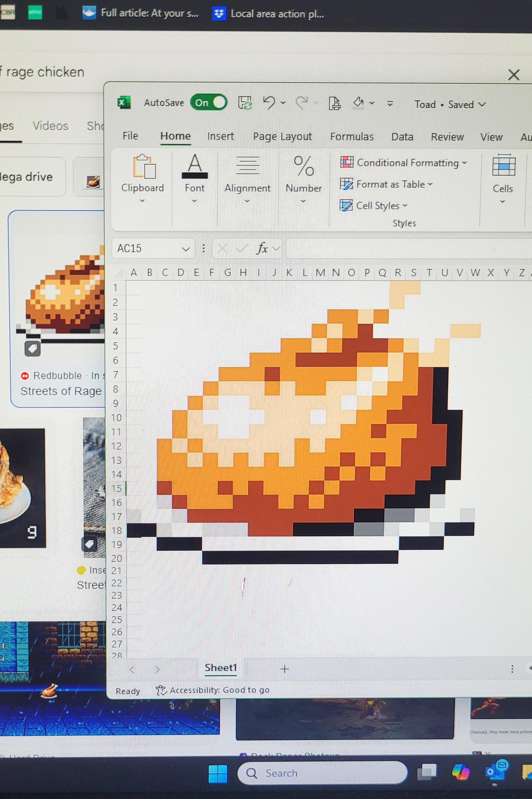The height and width of the screenshot is (799, 532).
Task: Toggle the AutoSave switch off
Action: point(209,102)
